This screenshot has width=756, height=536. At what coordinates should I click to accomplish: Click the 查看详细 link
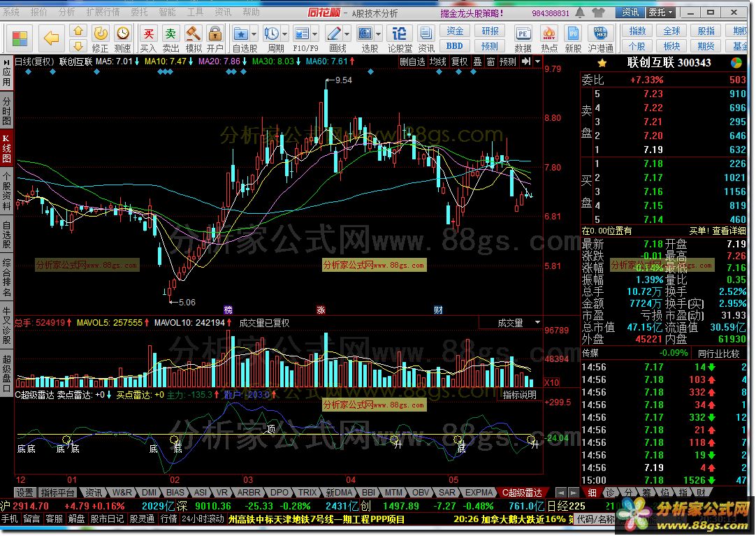[729, 231]
